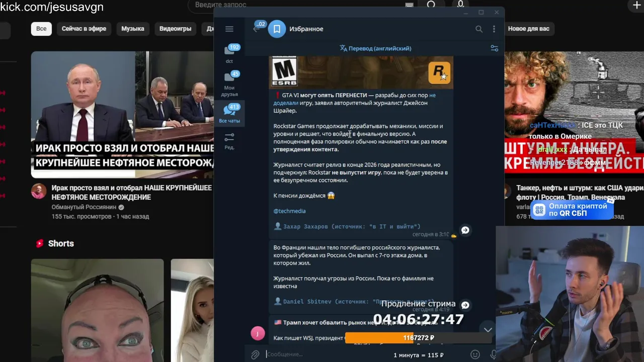Click the Обманутый Россиянин channel avatar
Viewport: 644px width, 362px height.
pyautogui.click(x=39, y=191)
